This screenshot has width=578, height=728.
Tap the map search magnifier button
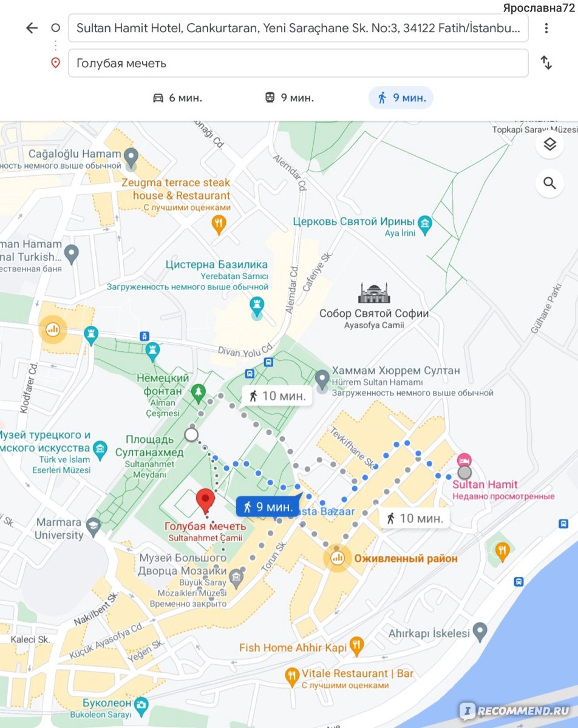[550, 183]
